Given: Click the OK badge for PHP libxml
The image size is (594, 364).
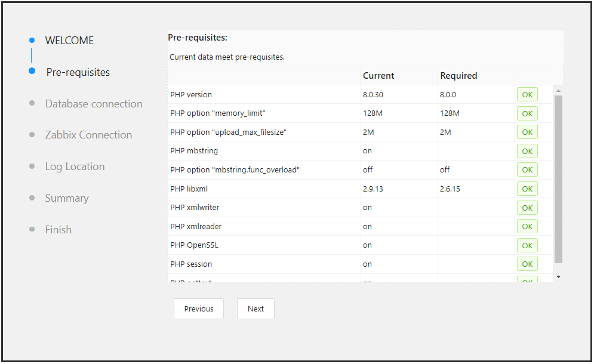Looking at the screenshot, I should (527, 189).
